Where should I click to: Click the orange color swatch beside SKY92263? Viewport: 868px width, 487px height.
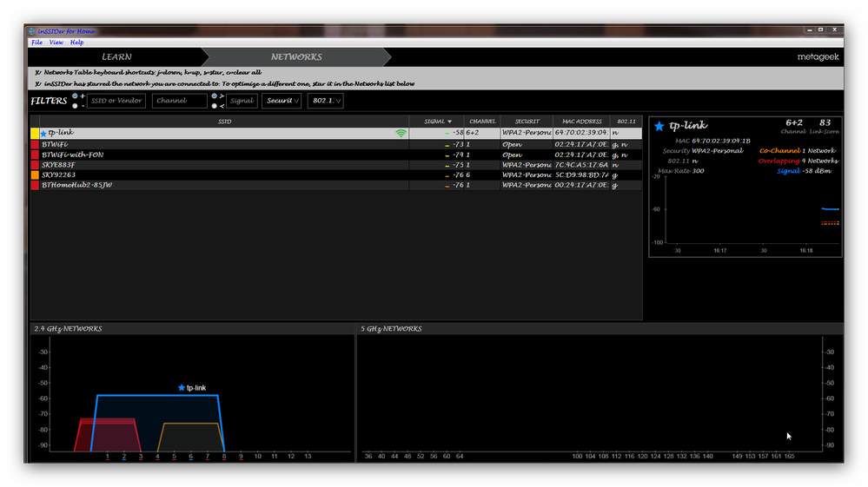tap(34, 174)
